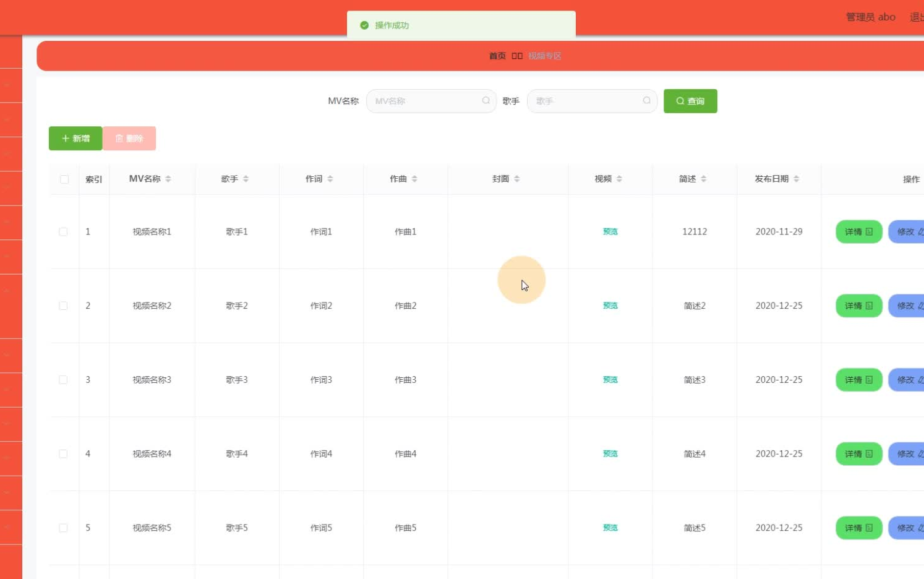Click the green 查询 search button

[690, 101]
